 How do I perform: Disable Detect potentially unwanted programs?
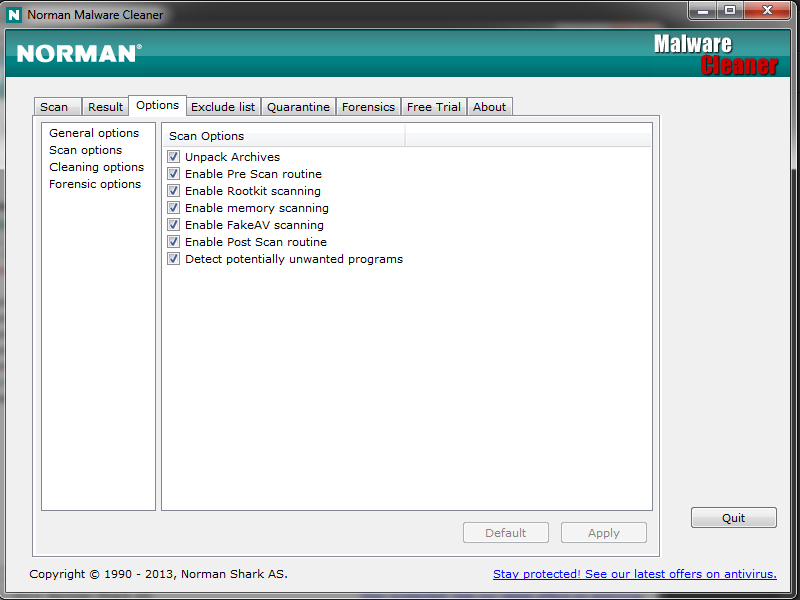[x=174, y=259]
